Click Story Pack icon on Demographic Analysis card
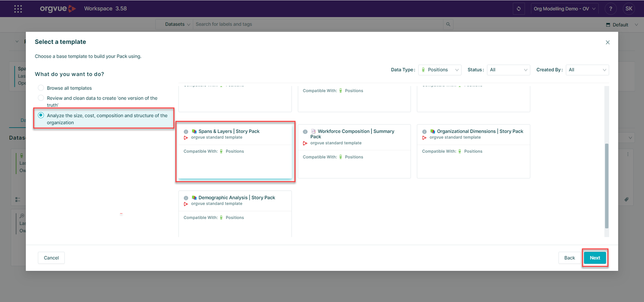This screenshot has height=302, width=644. pos(194,197)
